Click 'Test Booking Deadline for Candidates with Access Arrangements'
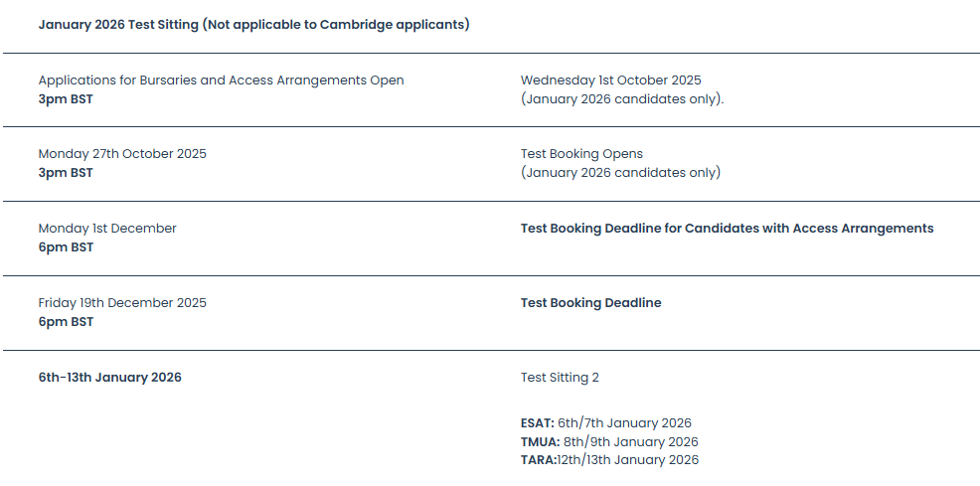The height and width of the screenshot is (486, 980). (x=727, y=228)
